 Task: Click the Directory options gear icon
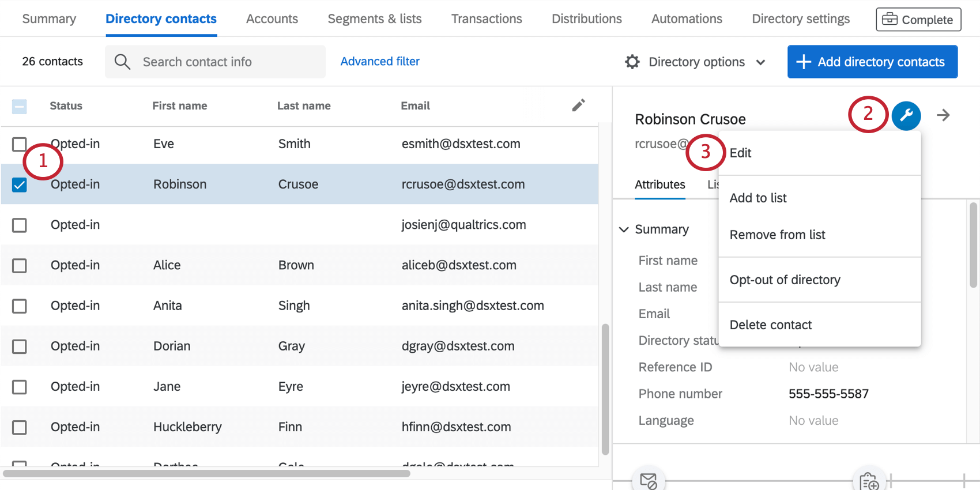point(632,62)
